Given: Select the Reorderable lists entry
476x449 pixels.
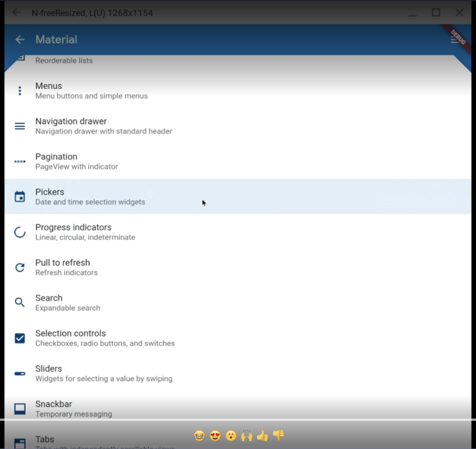Looking at the screenshot, I should point(113,60).
